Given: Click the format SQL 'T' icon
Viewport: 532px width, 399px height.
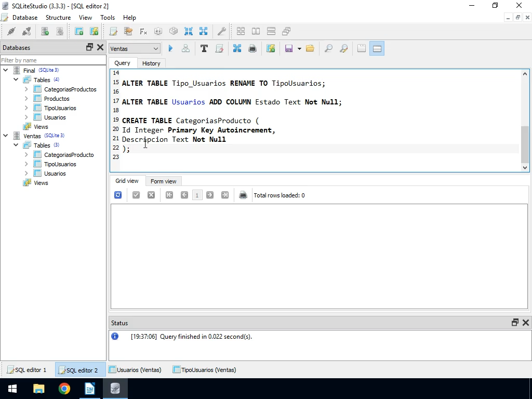Looking at the screenshot, I should tap(204, 48).
